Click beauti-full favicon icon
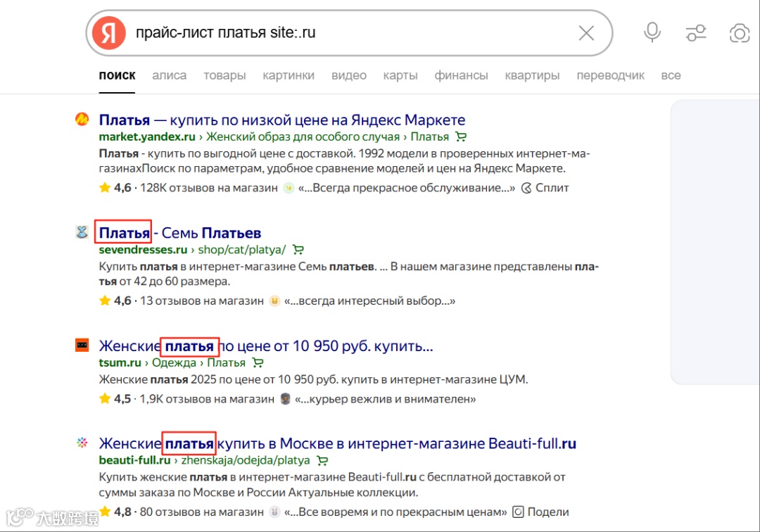 [x=82, y=443]
